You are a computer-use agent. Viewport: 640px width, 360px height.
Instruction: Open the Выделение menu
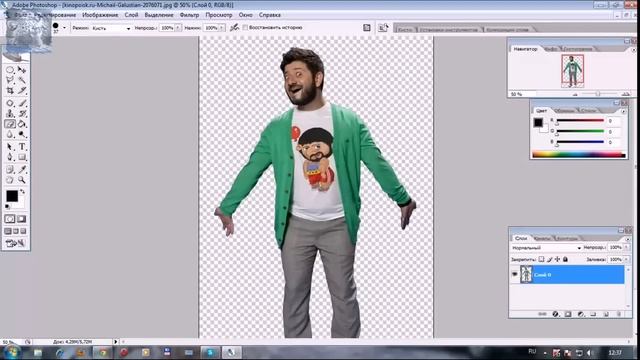tap(159, 15)
